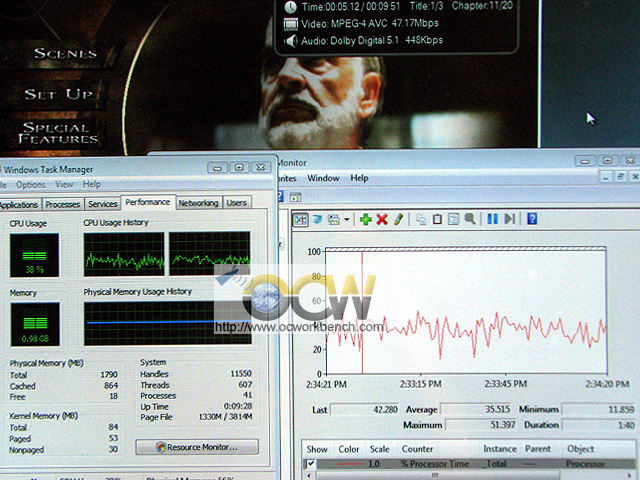This screenshot has width=640, height=480.
Task: Open Options menu in Task Manager
Action: [x=31, y=185]
